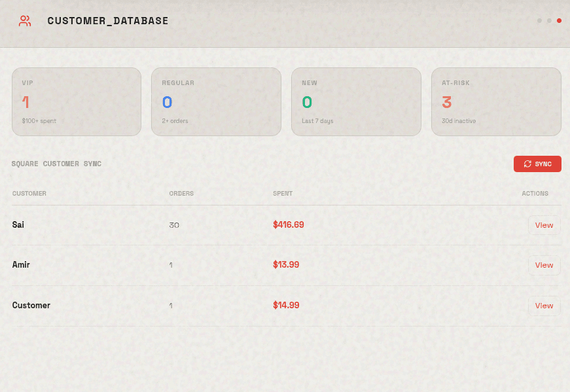Click the customers people icon in header
The height and width of the screenshot is (392, 570).
pos(25,21)
